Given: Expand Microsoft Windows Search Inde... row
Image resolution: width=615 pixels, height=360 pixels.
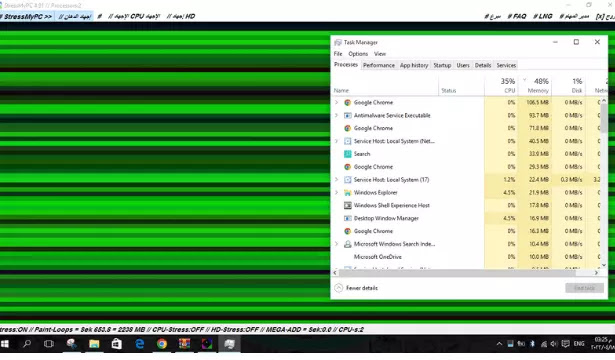Looking at the screenshot, I should tap(336, 244).
